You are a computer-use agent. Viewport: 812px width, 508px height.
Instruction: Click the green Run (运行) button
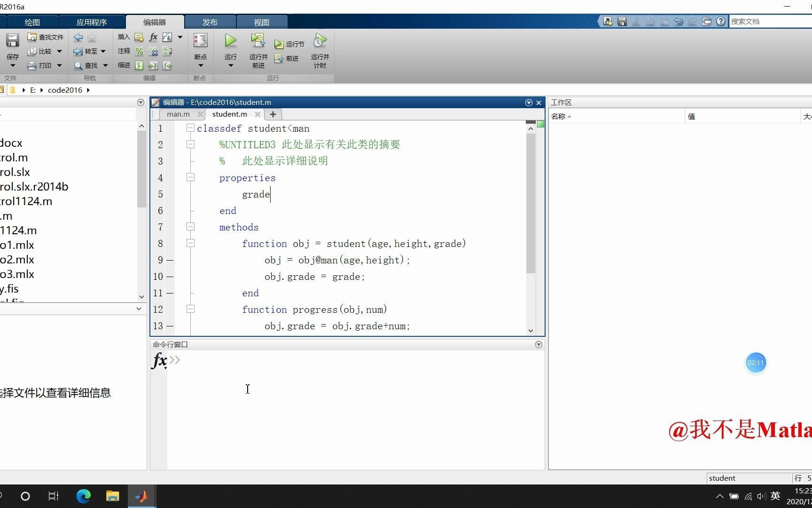coord(230,41)
